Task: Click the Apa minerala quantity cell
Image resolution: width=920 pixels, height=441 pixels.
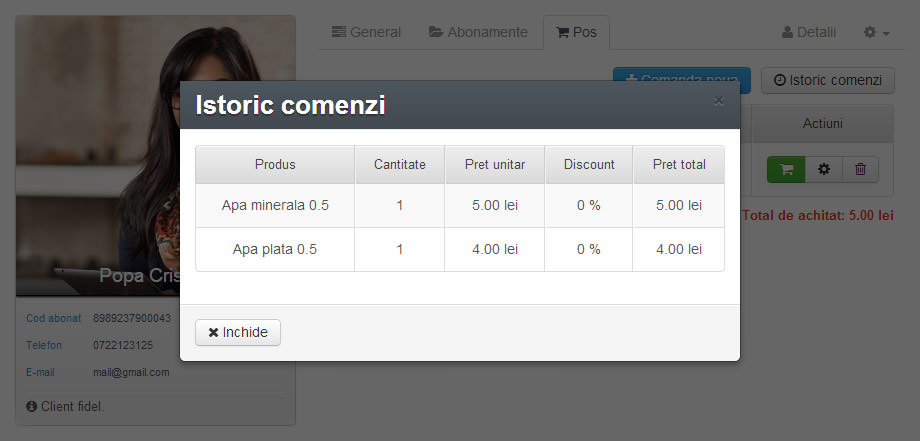Action: [400, 206]
